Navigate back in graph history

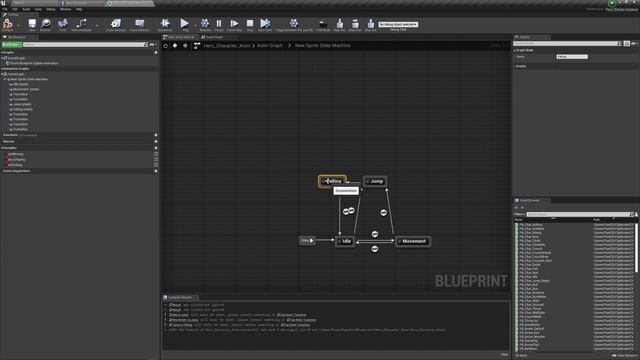click(x=175, y=46)
